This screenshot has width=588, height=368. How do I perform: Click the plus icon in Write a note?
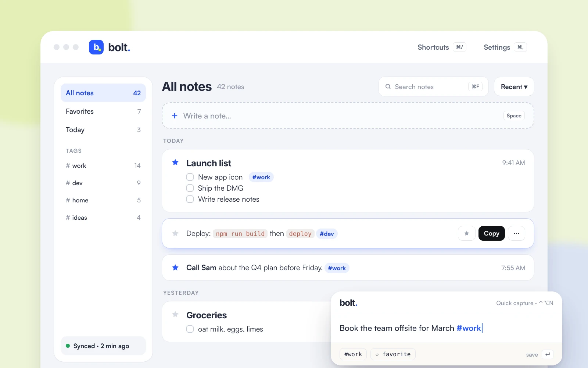(x=175, y=116)
